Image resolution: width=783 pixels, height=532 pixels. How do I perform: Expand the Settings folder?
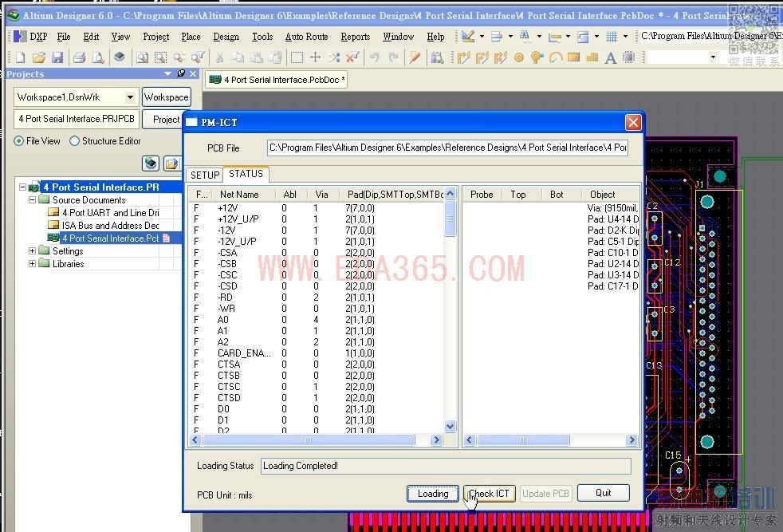pos(33,250)
